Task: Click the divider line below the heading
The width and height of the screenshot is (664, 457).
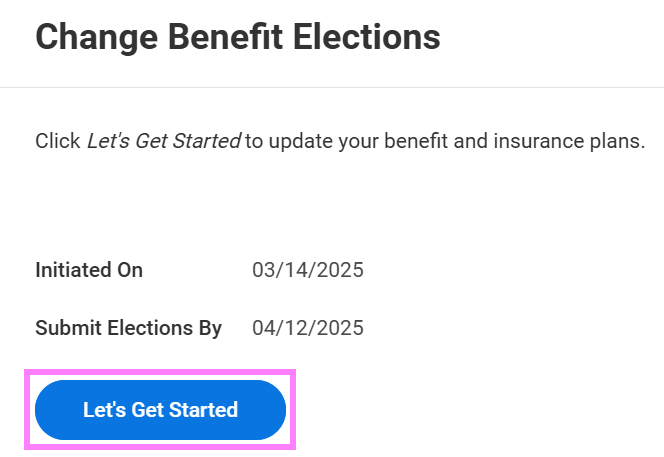Action: pyautogui.click(x=332, y=88)
